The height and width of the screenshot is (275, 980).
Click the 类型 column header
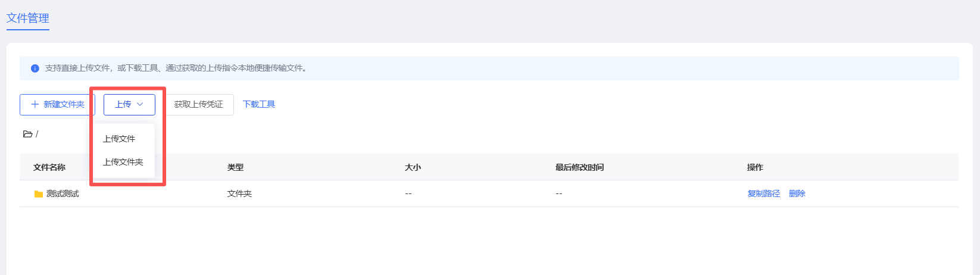pyautogui.click(x=235, y=167)
